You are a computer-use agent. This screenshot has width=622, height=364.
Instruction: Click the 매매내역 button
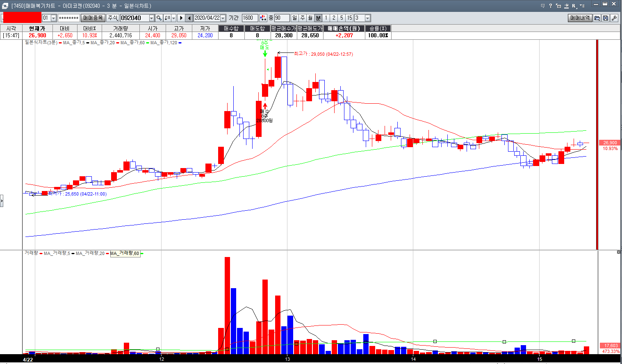[x=580, y=18]
